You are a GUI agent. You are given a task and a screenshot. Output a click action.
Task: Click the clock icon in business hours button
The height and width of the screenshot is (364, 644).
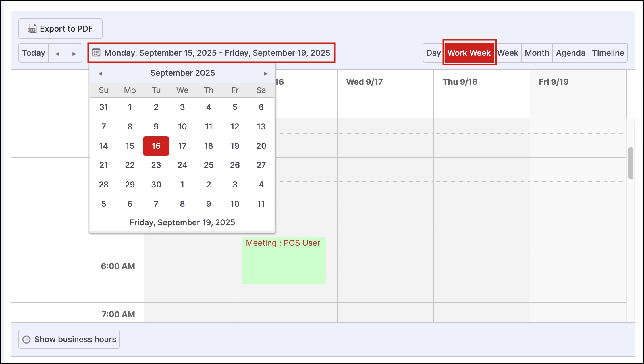pyautogui.click(x=26, y=339)
